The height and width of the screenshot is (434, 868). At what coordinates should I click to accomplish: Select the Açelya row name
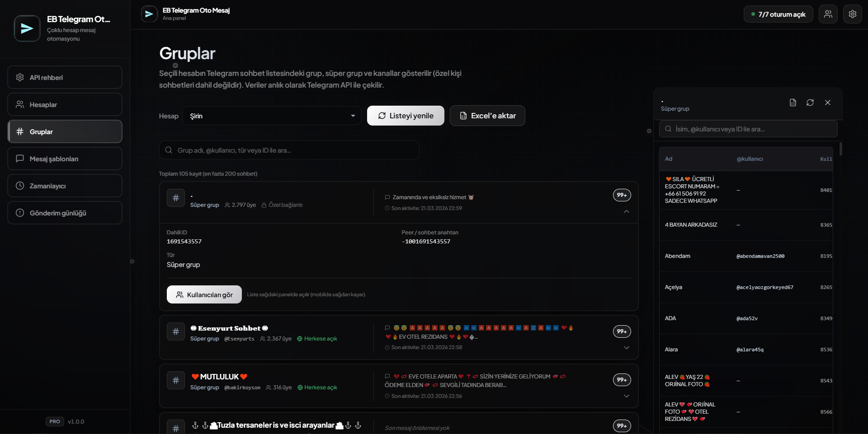click(x=674, y=287)
